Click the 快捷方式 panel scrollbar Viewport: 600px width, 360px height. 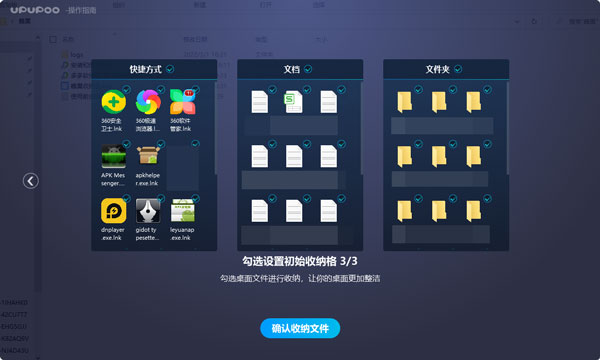(215, 127)
